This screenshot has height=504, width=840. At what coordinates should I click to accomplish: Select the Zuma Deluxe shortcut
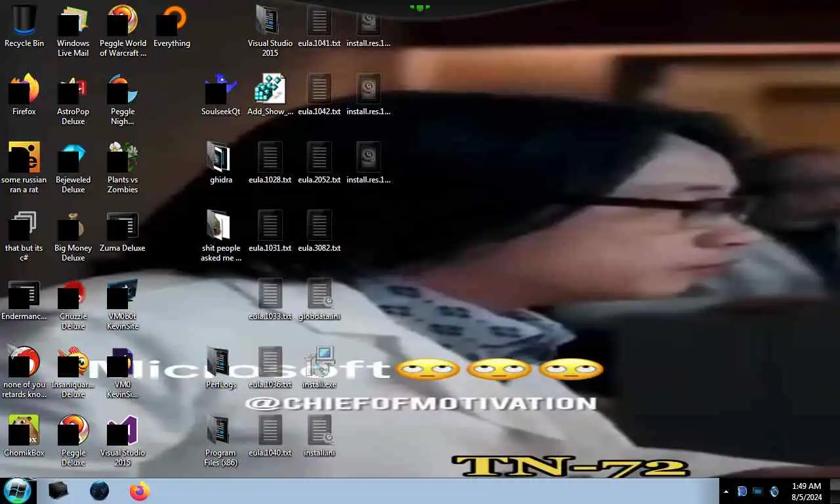[x=123, y=231]
